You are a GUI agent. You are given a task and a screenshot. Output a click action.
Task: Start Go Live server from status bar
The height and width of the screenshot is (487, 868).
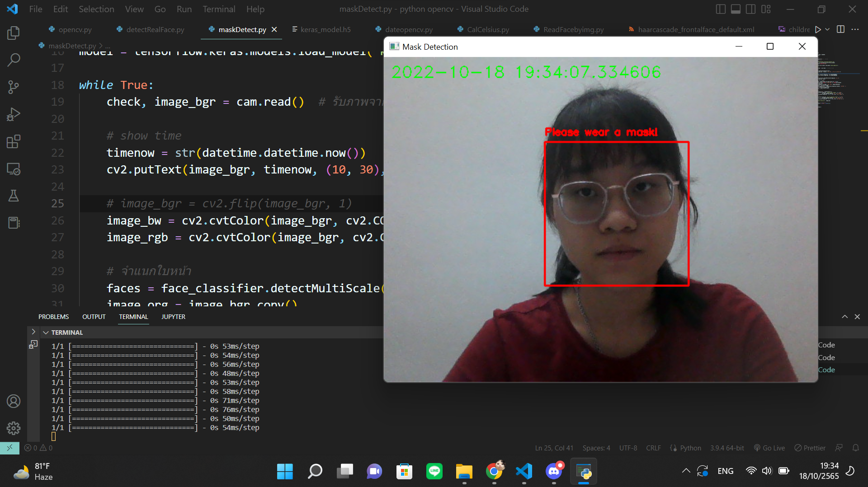[x=769, y=448]
